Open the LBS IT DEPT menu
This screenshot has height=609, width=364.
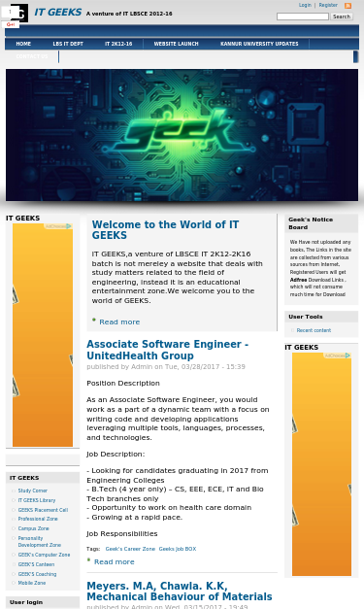point(68,44)
